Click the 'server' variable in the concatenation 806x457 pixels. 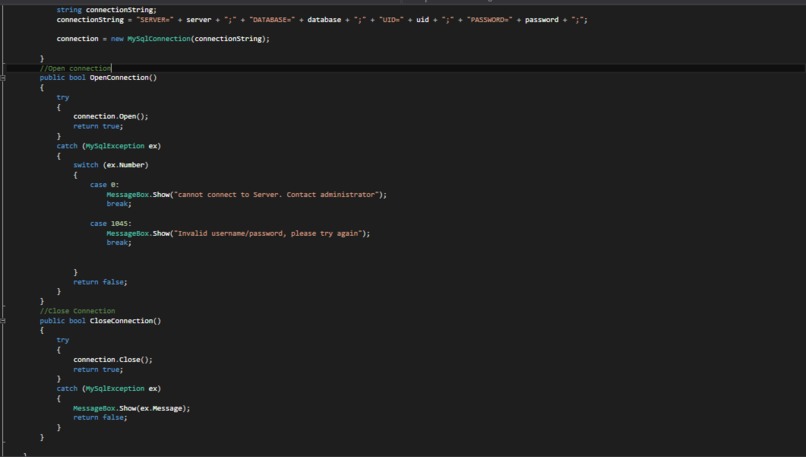point(198,20)
